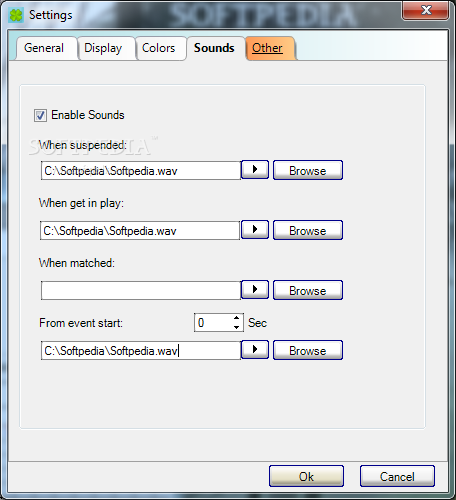
Task: Browse for the 'When suspended' sound file
Action: click(x=308, y=170)
